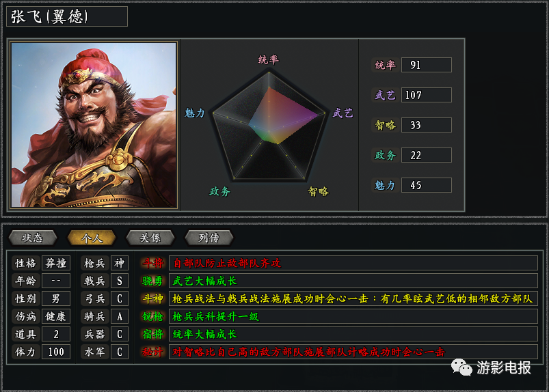Click the 魅力 value box showing 45
The image size is (549, 392).
pyautogui.click(x=427, y=185)
